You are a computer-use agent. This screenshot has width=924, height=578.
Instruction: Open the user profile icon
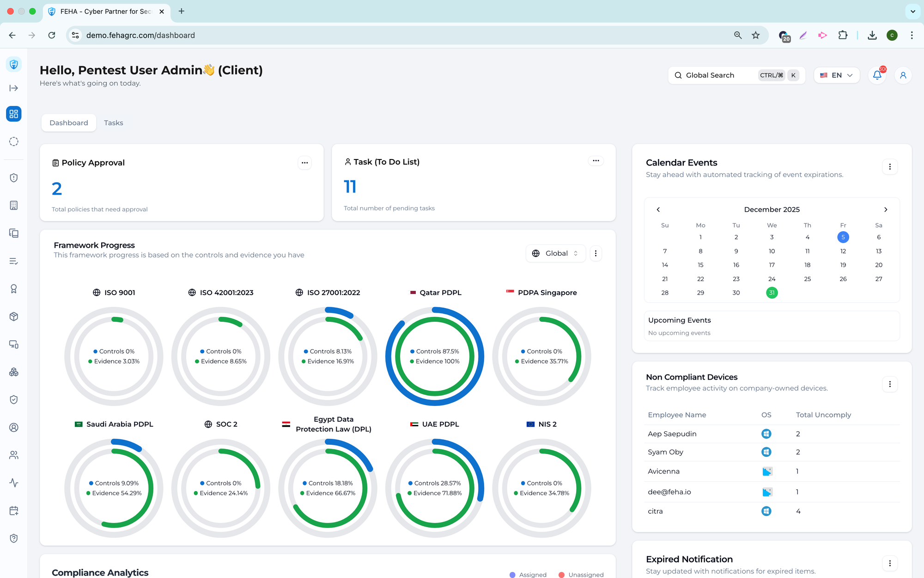(903, 75)
